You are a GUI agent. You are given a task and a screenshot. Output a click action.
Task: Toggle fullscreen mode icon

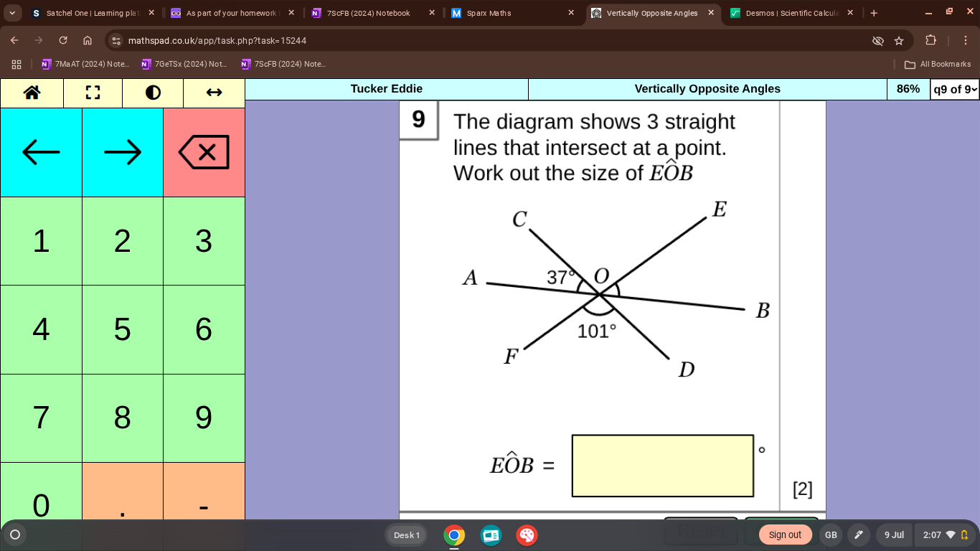point(93,93)
